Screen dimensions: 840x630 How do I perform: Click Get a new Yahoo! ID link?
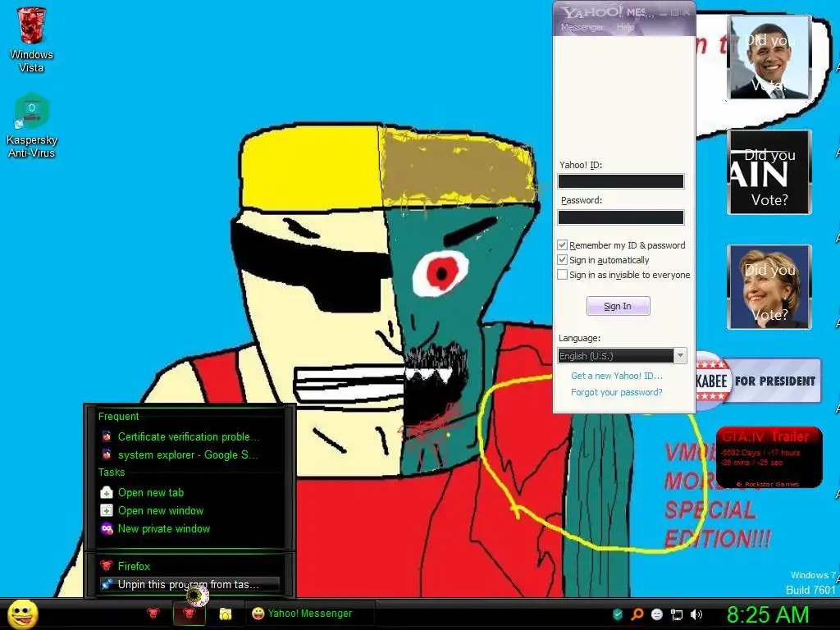pyautogui.click(x=617, y=376)
